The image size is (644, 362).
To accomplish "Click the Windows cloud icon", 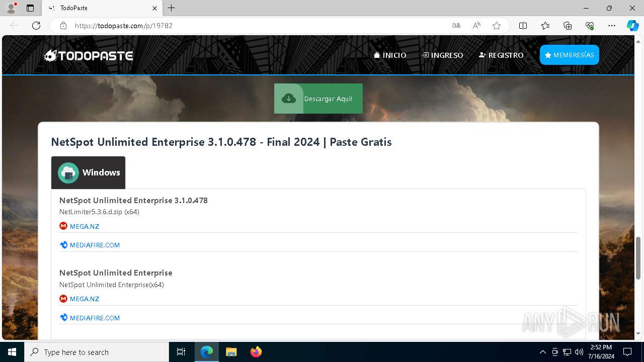I will 68,173.
